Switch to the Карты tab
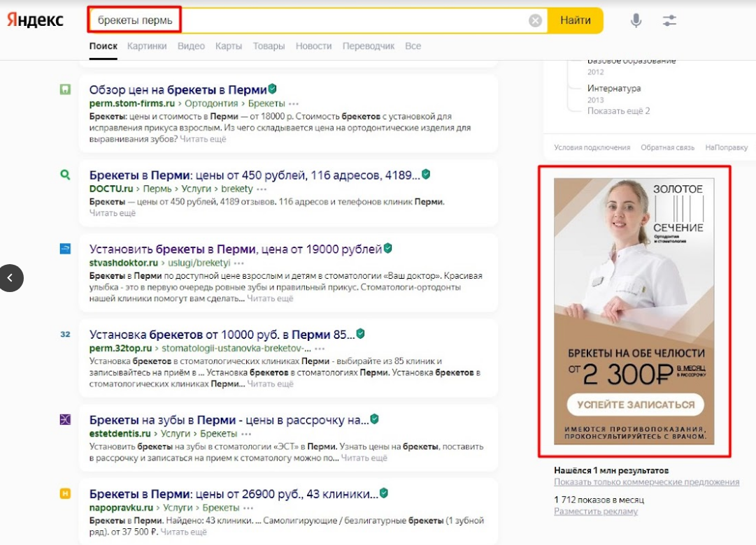This screenshot has width=756, height=545. [x=229, y=46]
